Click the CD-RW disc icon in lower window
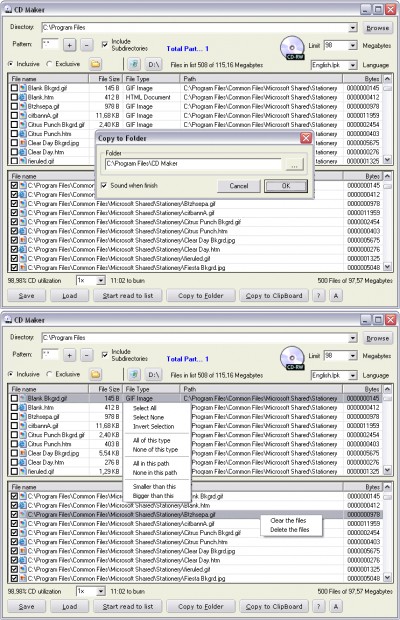 pyautogui.click(x=292, y=358)
